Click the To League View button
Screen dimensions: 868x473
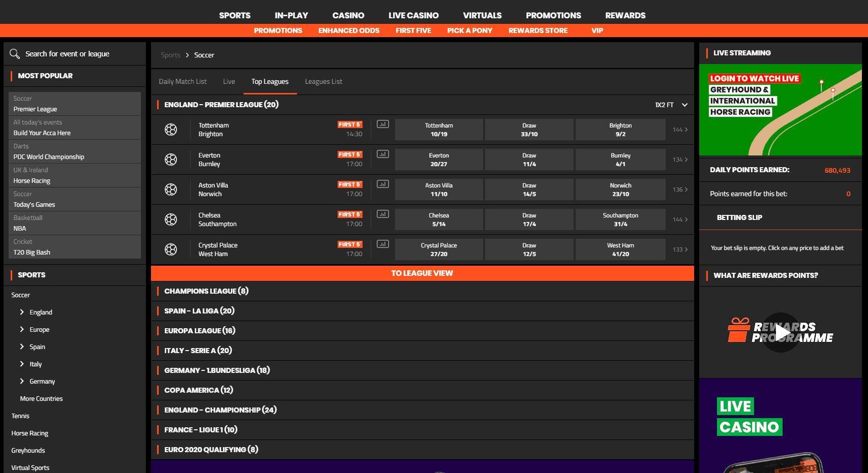pos(423,273)
